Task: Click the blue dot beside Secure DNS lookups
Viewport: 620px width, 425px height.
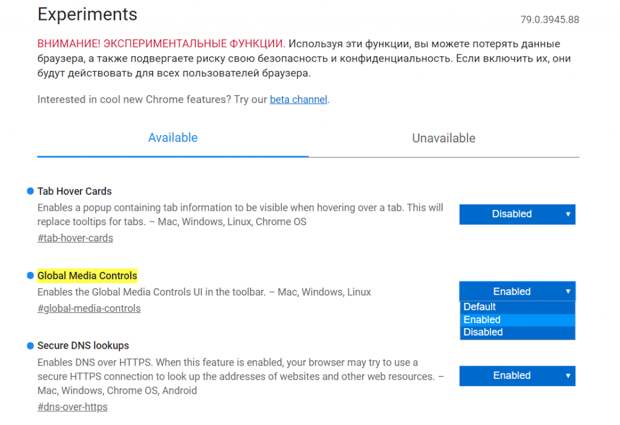Action: [30, 346]
